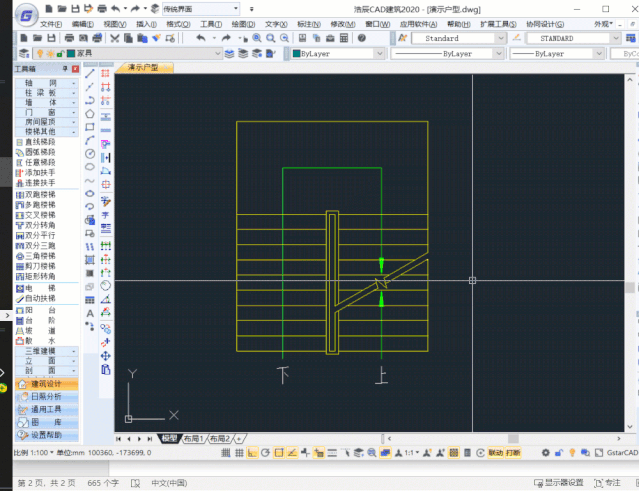
Task: Click the 家具 layer color swatch
Action: point(71,53)
